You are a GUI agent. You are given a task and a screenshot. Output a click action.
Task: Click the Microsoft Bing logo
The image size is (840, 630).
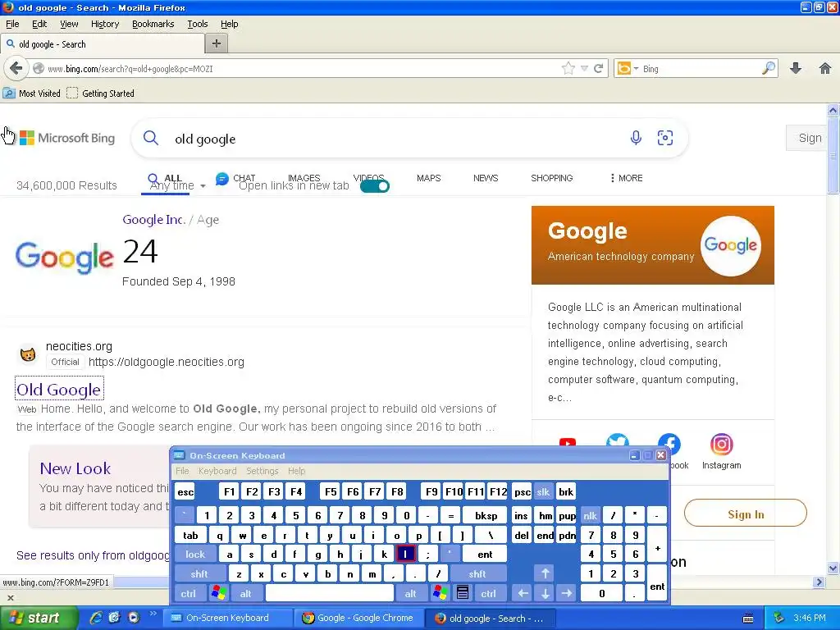pyautogui.click(x=67, y=138)
